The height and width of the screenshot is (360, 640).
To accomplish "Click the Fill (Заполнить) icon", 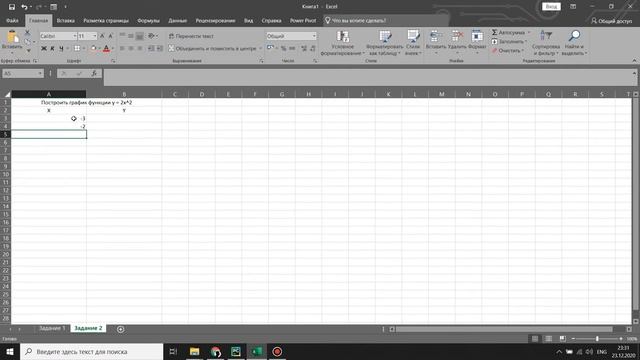I will pos(494,42).
